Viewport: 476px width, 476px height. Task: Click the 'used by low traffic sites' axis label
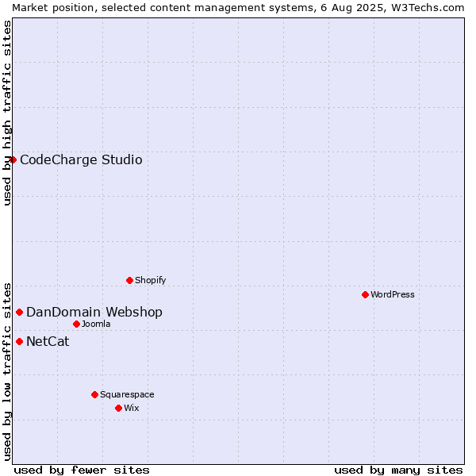[x=6, y=372]
